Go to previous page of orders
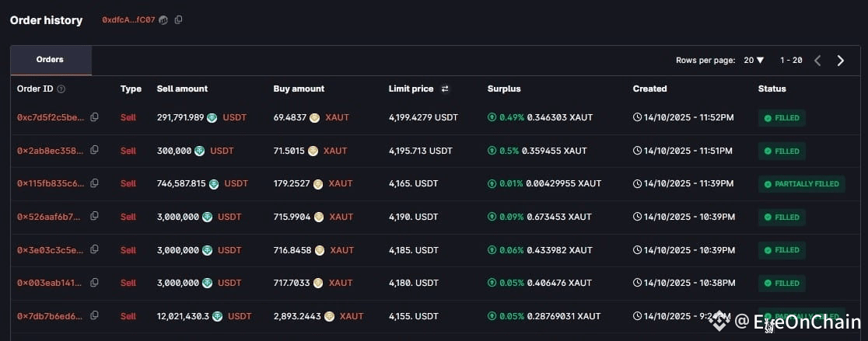 817,61
